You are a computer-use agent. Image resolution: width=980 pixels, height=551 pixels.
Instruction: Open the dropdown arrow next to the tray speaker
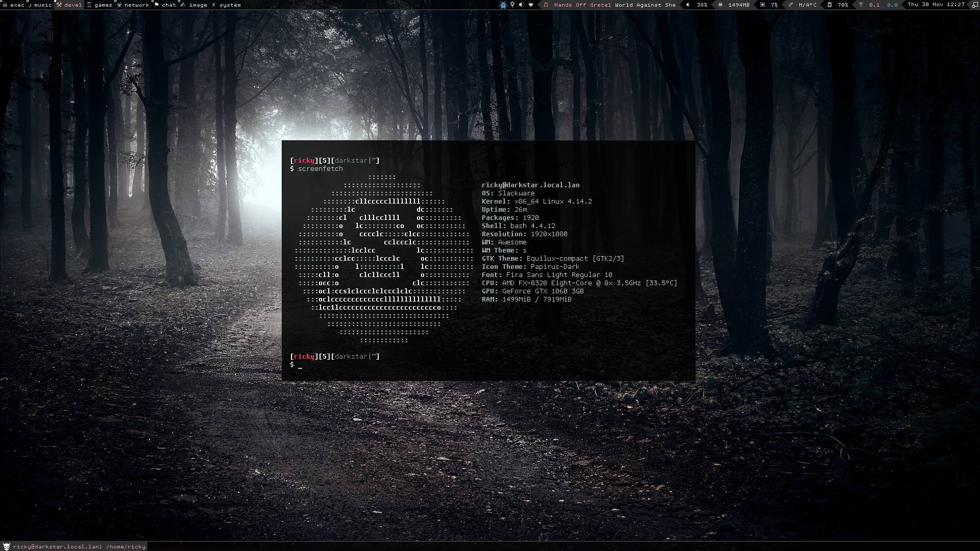pos(530,5)
